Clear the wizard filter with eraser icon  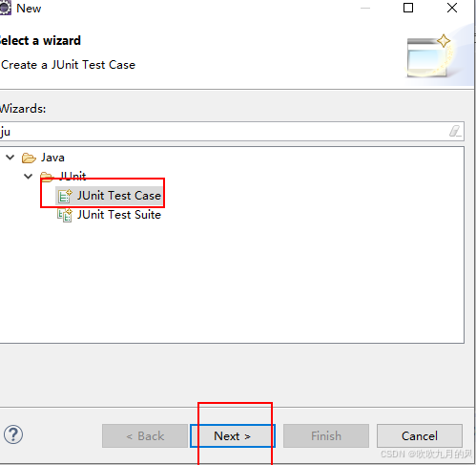click(x=455, y=131)
